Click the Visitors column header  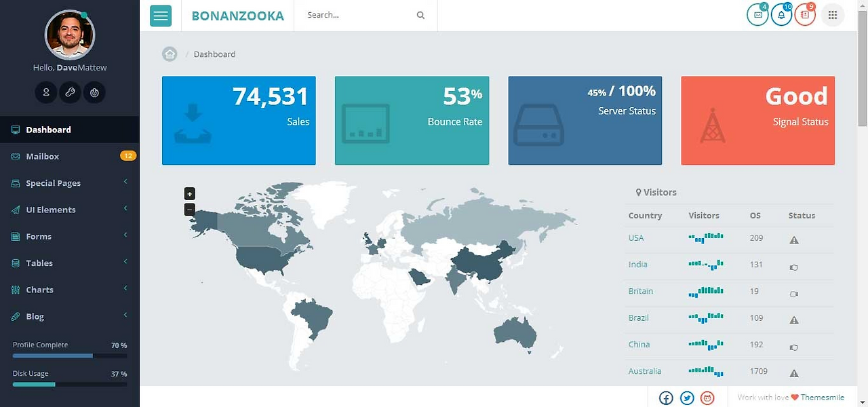tap(704, 216)
